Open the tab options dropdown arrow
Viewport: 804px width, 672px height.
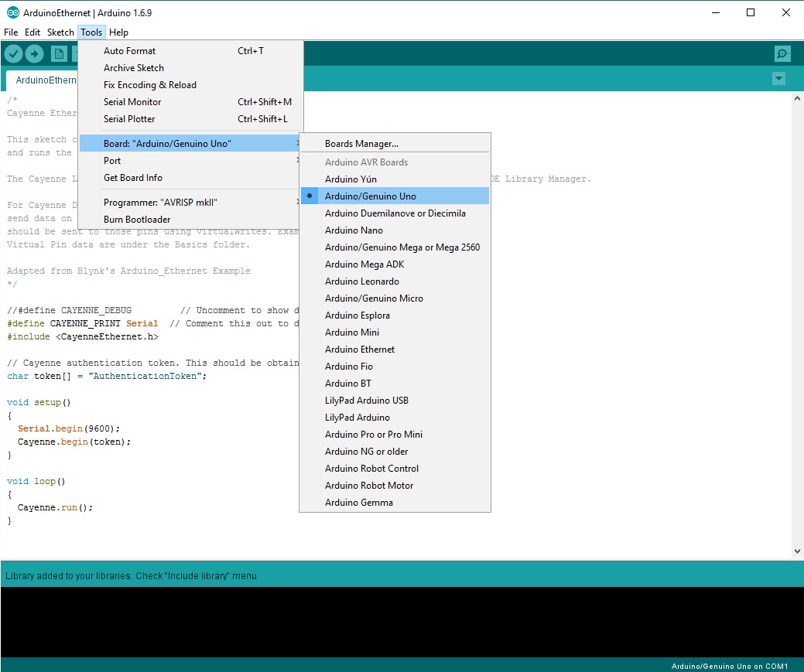pos(778,78)
